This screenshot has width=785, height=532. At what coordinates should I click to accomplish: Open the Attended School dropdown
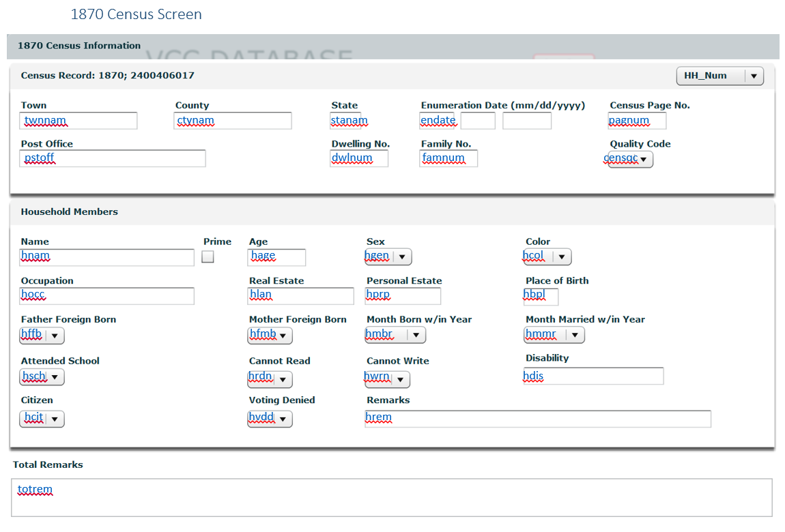pos(42,377)
